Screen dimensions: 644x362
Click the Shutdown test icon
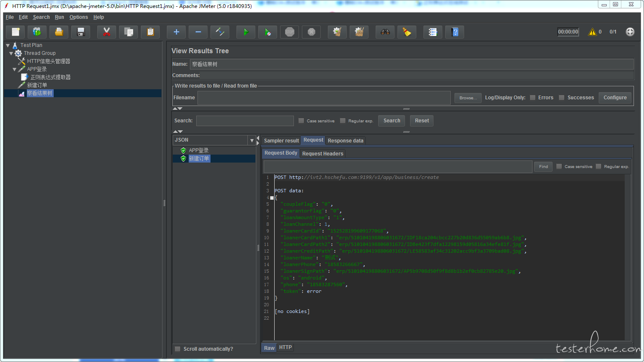312,32
